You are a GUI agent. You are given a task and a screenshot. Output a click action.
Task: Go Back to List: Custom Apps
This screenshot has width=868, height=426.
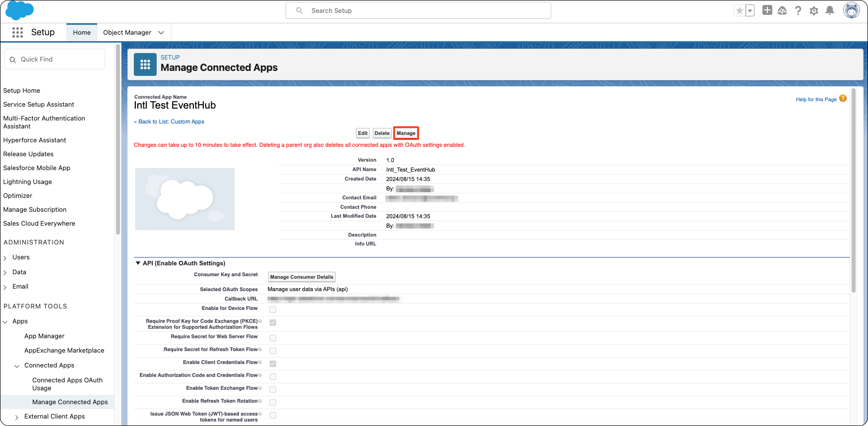(169, 122)
